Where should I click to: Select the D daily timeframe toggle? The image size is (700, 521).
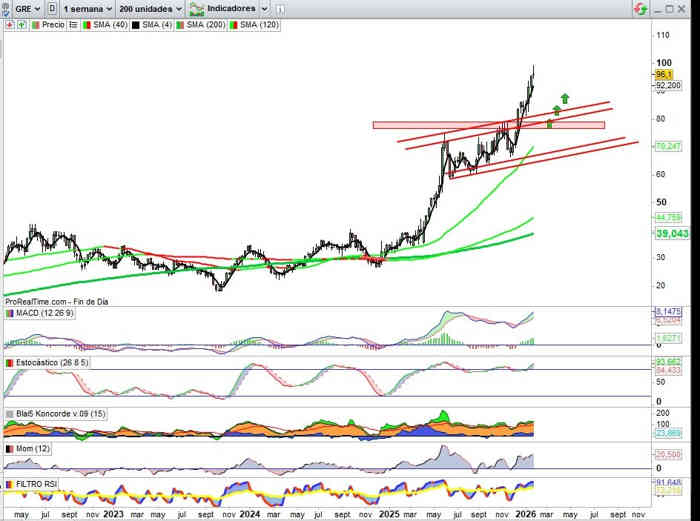(51, 9)
